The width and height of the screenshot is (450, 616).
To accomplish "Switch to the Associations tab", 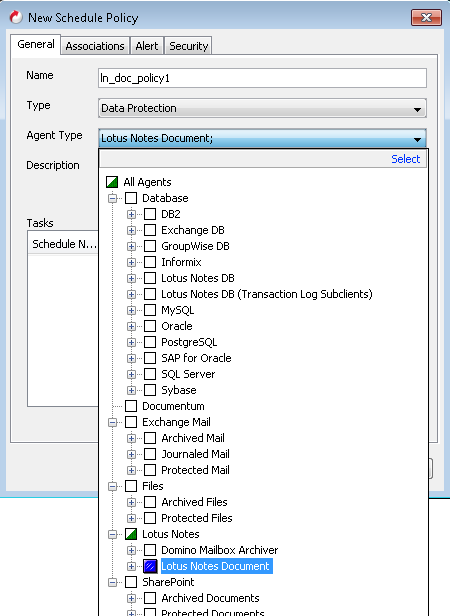I will point(95,46).
